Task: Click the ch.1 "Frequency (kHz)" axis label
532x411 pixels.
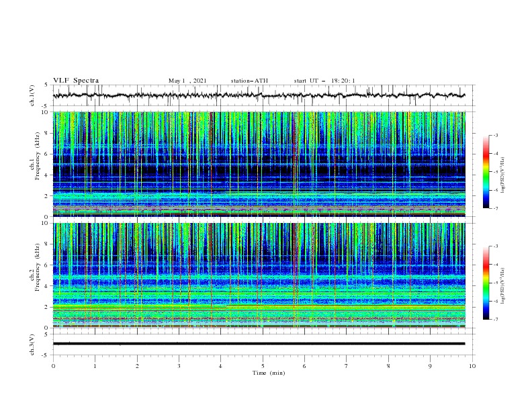Action: tap(37, 156)
